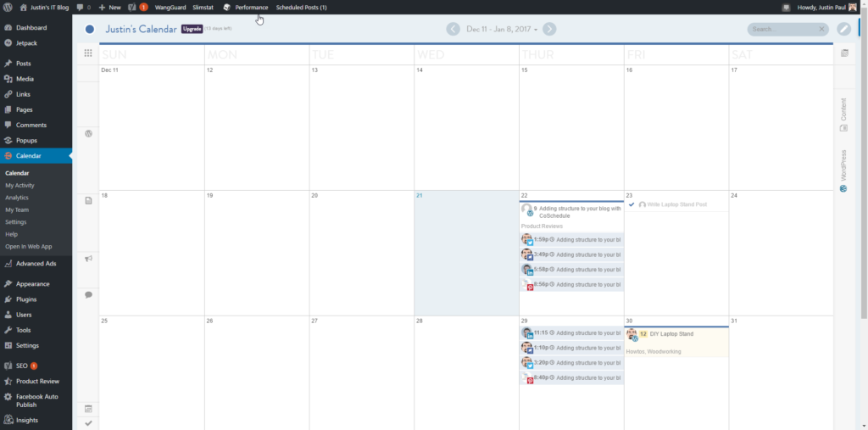Click the Justin's Calendar title
Image resolution: width=868 pixels, height=430 pixels.
142,30
